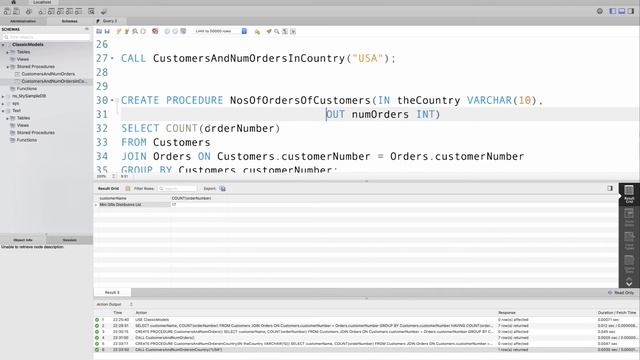The image size is (640, 360).
Task: Open the Limit to 50000 rows dropdown
Action: [x=220, y=31]
